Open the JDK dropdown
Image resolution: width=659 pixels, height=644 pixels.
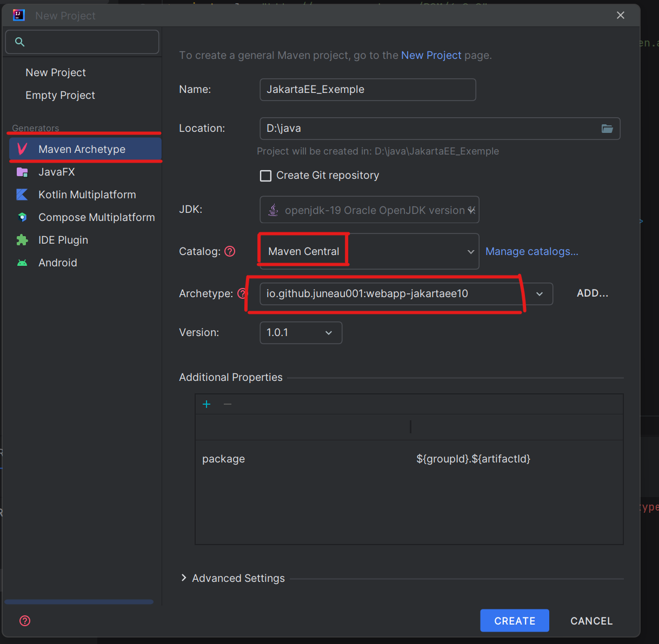coord(369,210)
